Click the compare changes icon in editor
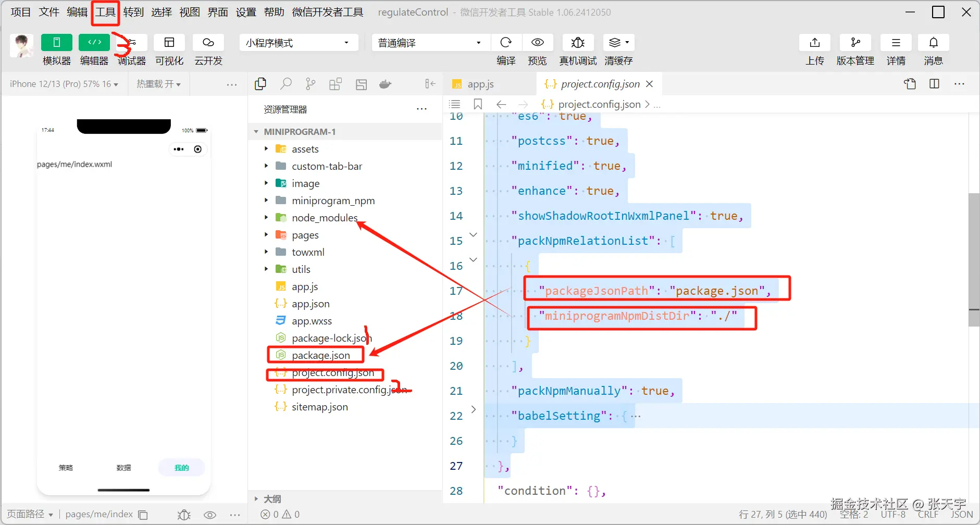The image size is (980, 525). pyautogui.click(x=910, y=84)
